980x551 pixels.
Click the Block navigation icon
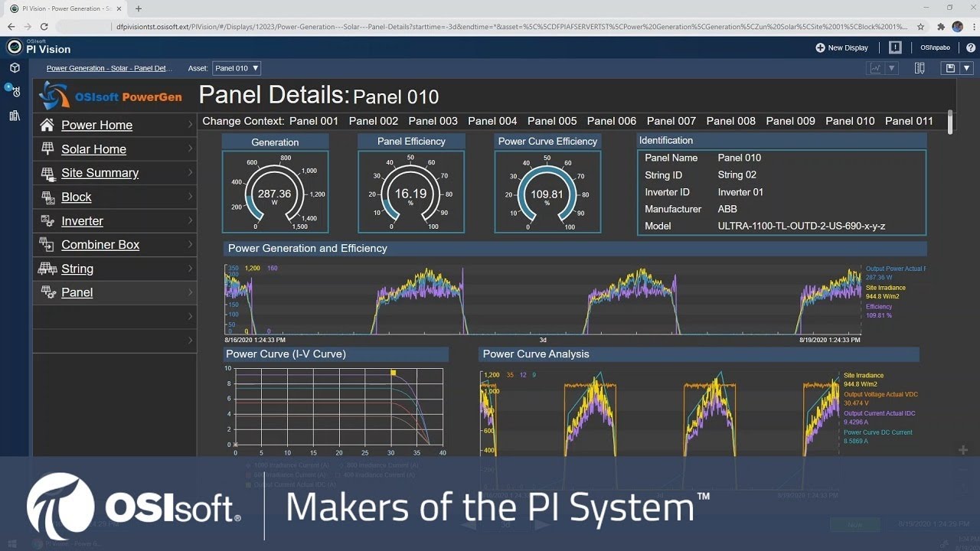(47, 197)
